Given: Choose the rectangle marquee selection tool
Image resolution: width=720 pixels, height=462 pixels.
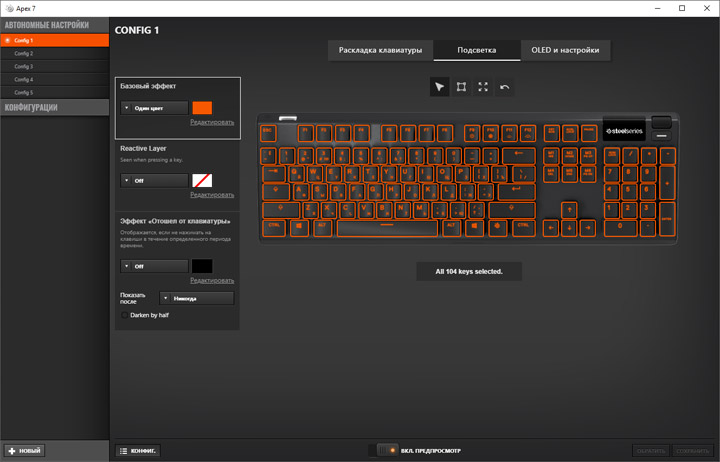Looking at the screenshot, I should coord(461,87).
